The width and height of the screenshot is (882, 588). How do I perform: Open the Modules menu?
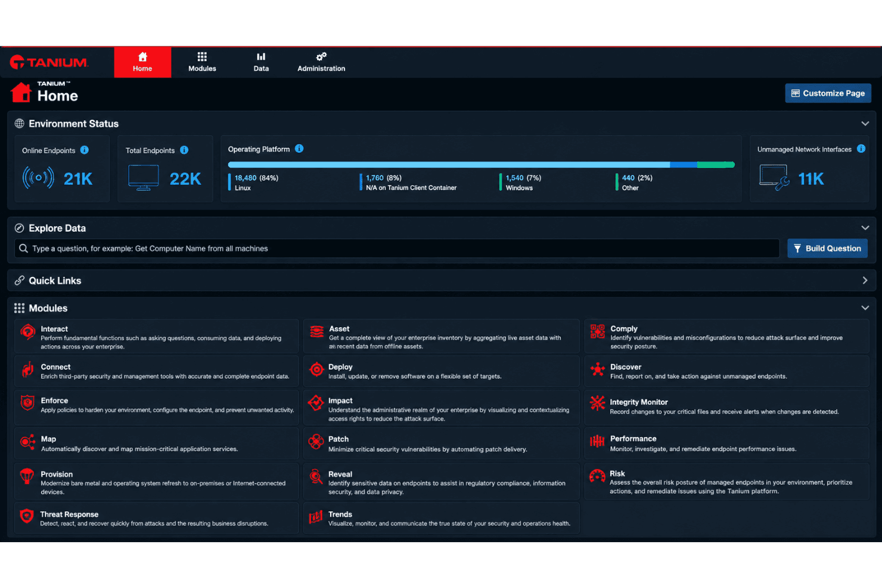[202, 62]
